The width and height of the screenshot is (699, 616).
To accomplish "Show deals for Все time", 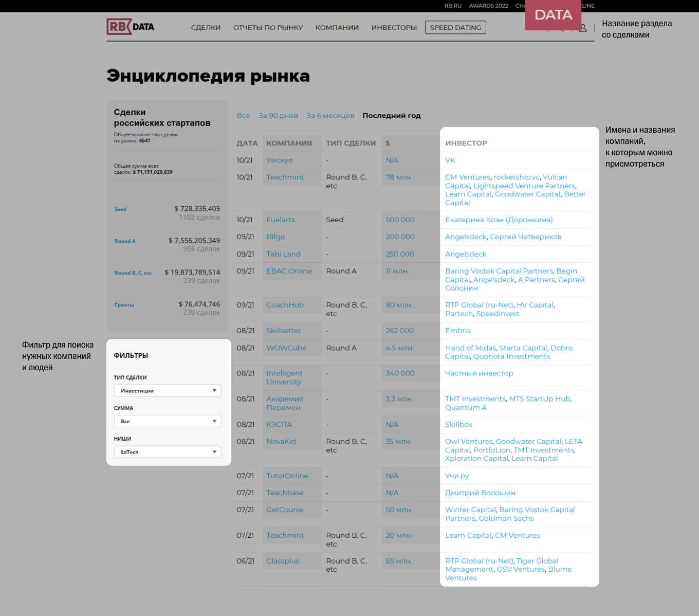I will coord(243,116).
